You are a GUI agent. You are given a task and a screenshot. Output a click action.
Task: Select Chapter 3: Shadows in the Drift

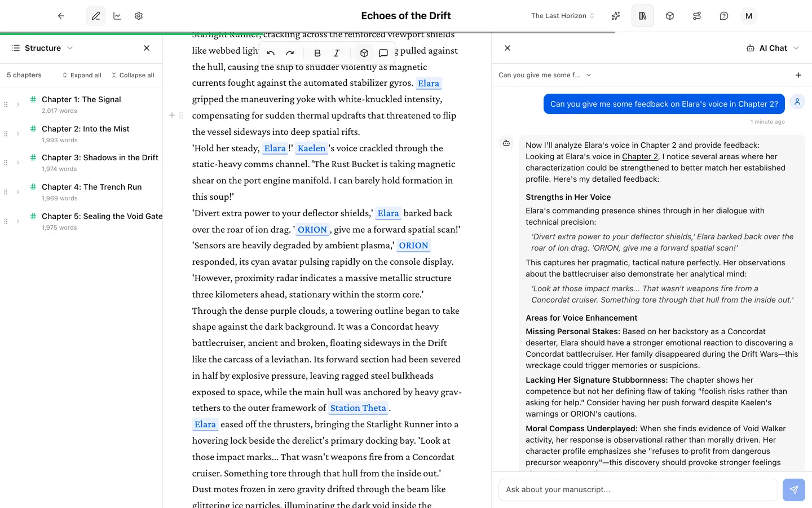point(100,157)
